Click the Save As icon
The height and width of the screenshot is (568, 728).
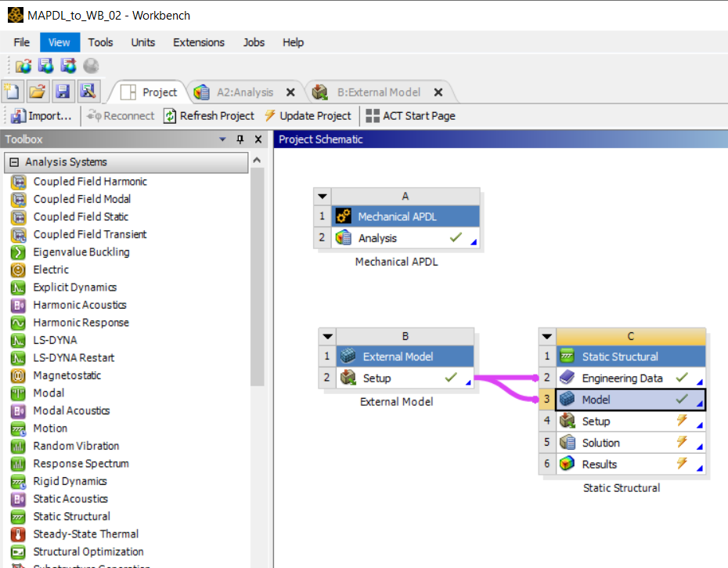88,92
